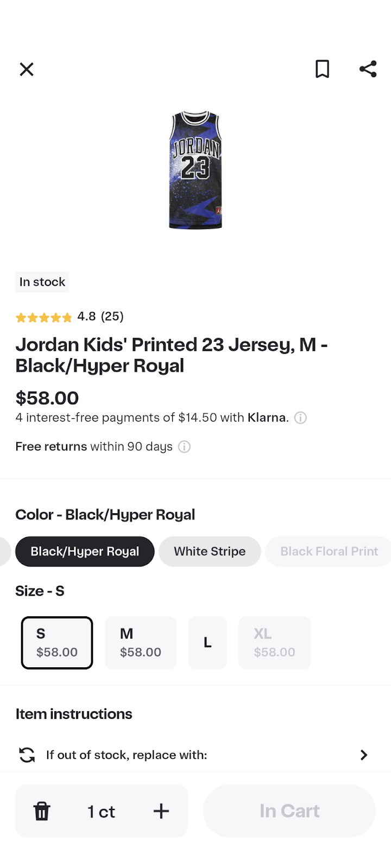
Task: Click the replacement refresh icon
Action: pyautogui.click(x=26, y=755)
